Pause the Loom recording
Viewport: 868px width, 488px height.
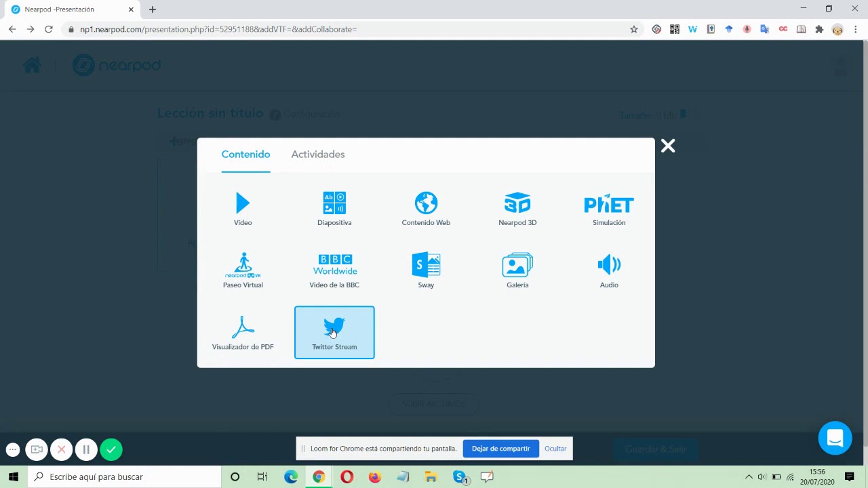[86, 449]
